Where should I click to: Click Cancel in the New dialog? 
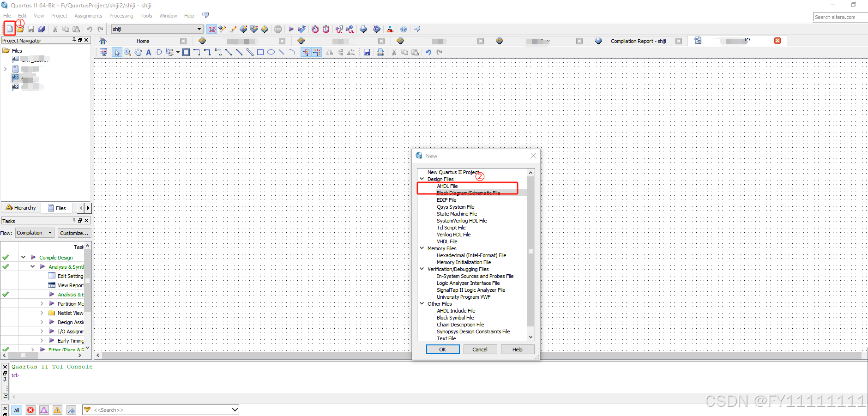480,350
